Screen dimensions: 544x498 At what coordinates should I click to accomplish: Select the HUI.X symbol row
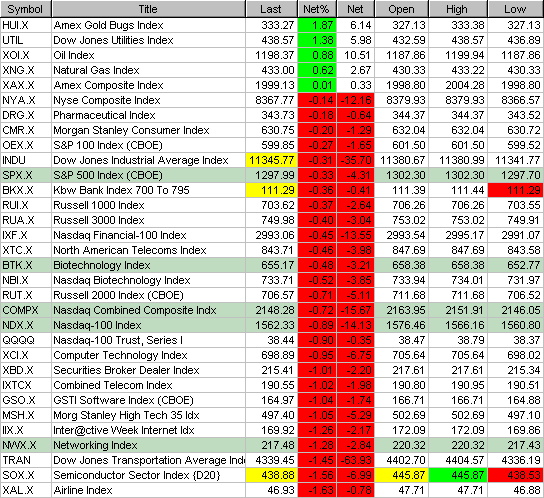272,25
